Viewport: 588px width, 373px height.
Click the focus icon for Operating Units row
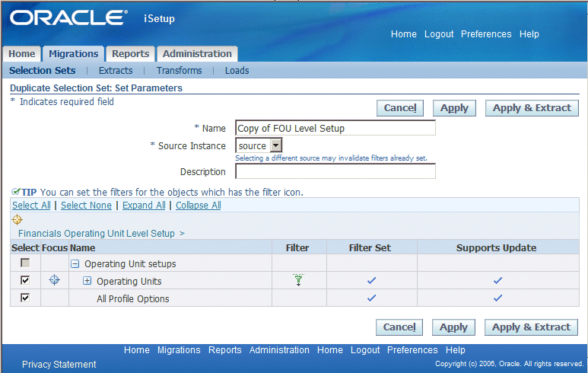point(54,280)
